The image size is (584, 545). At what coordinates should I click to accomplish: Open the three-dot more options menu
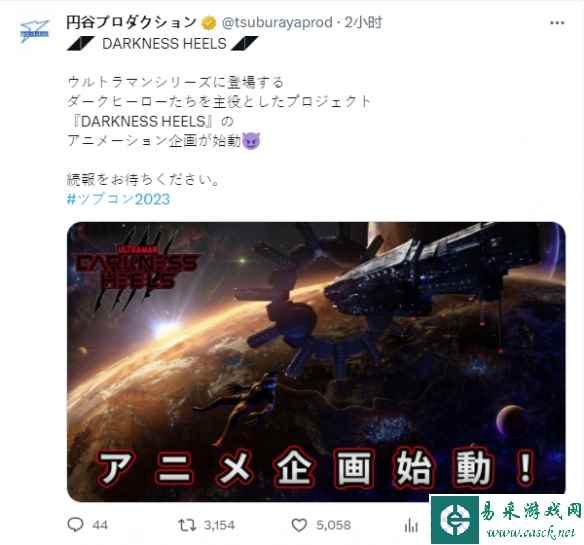tap(557, 23)
